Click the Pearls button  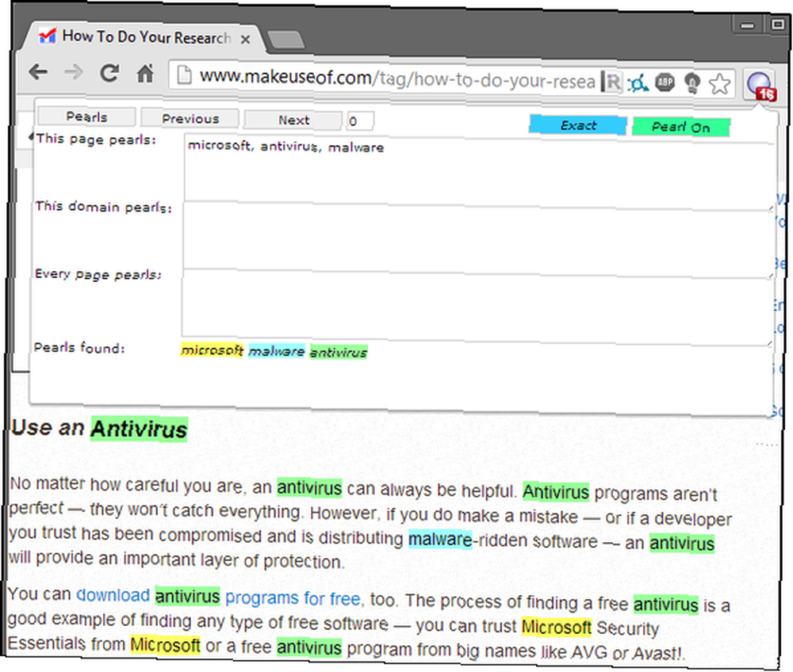86,116
